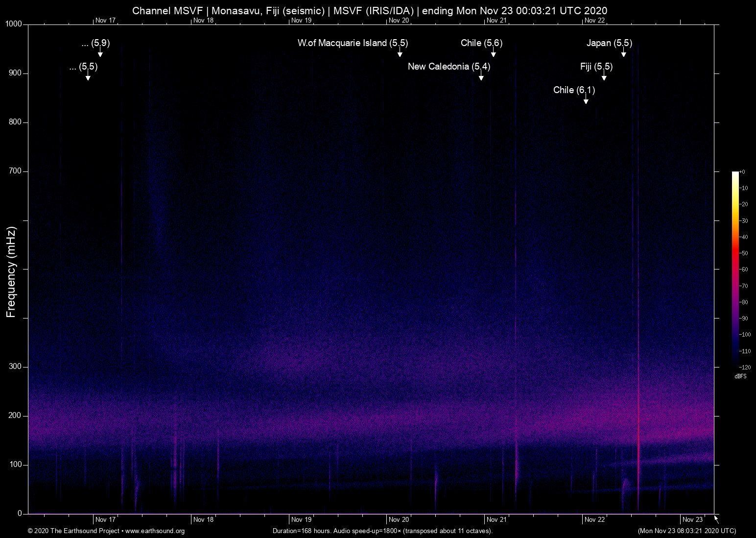Click the arrow below the ... (5.9) label
756x538 pixels.
click(100, 53)
